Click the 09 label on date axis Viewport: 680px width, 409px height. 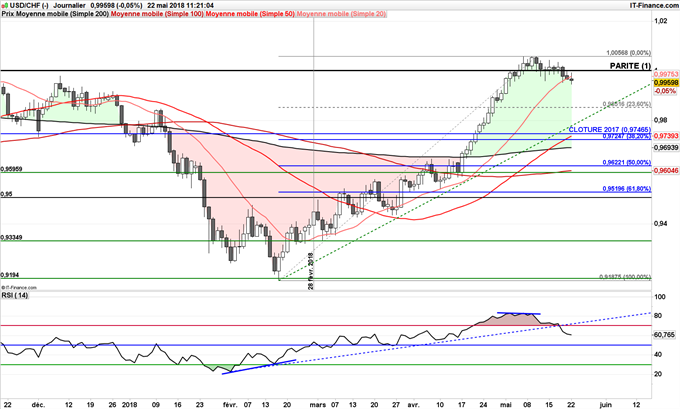(x=157, y=405)
